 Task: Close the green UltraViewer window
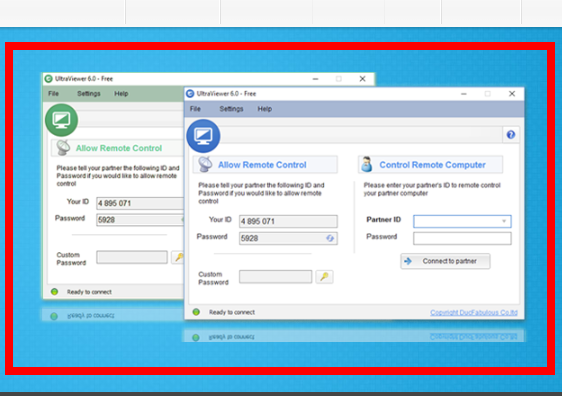[x=362, y=79]
